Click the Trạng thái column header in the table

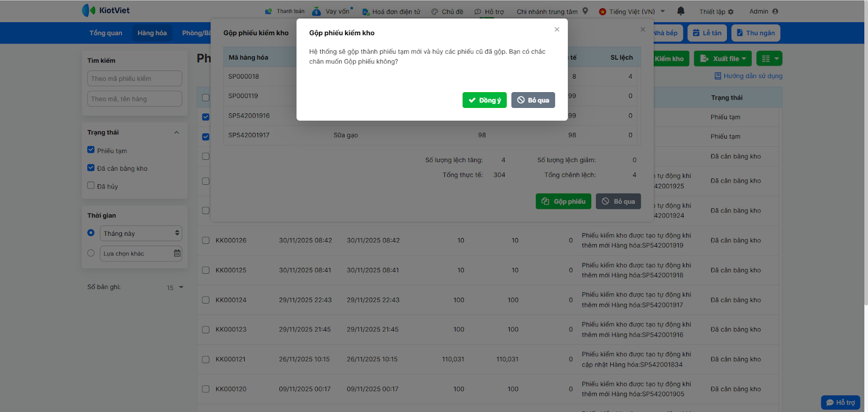(727, 98)
